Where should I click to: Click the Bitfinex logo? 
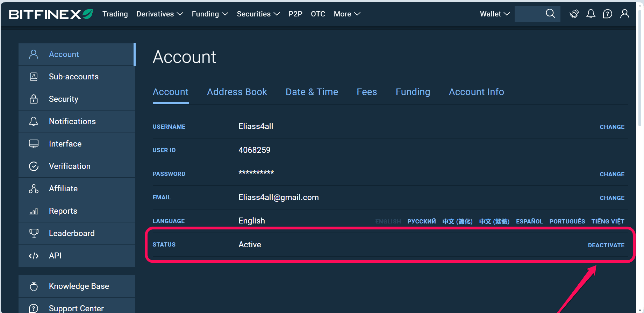coord(51,14)
